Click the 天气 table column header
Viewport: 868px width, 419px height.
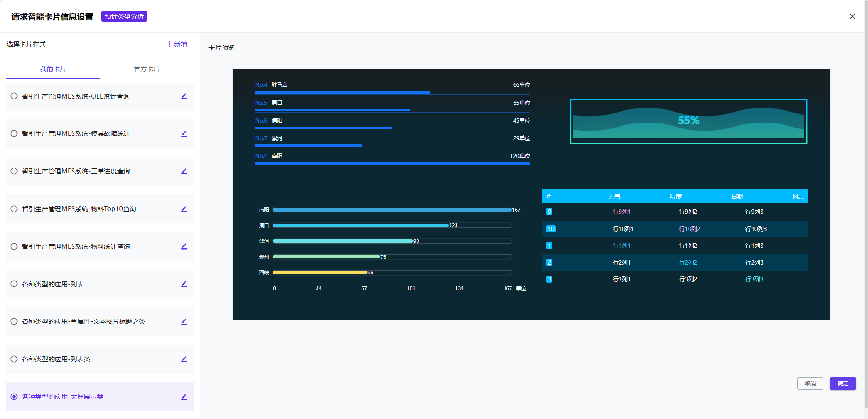[x=614, y=197]
